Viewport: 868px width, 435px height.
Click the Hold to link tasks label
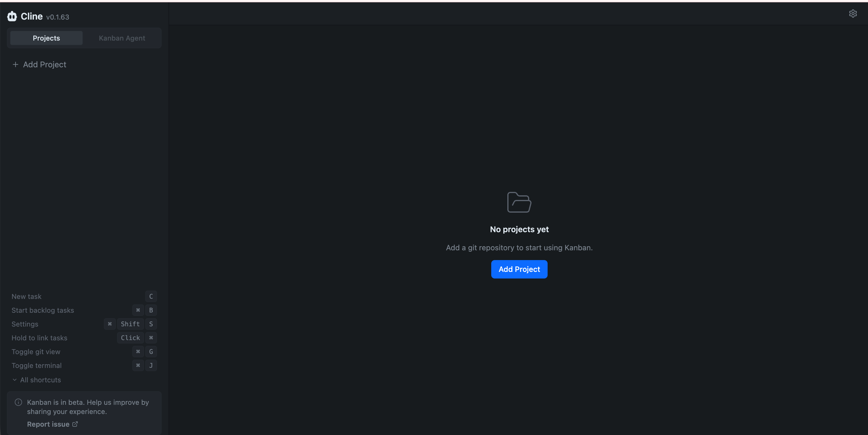click(x=39, y=338)
